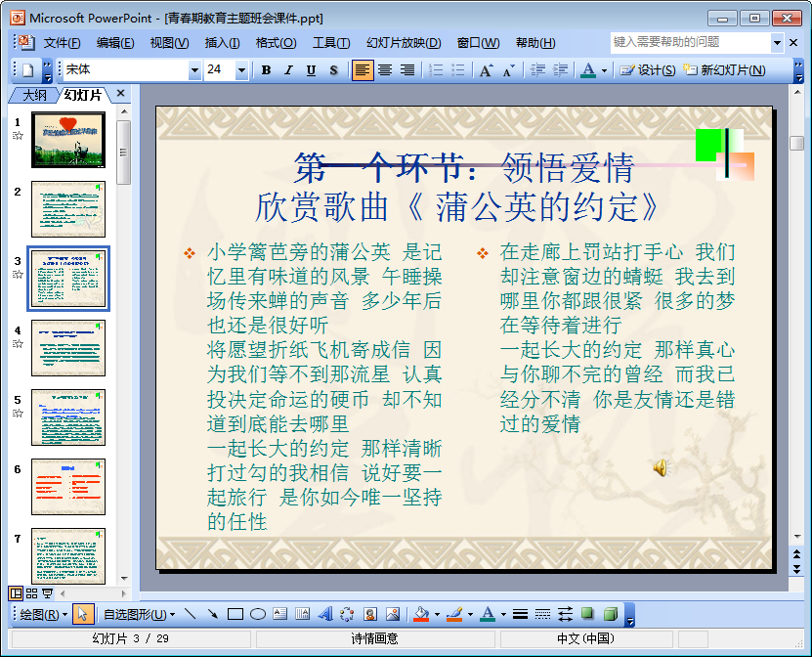Open the 绘图 (Draw) menu button
812x657 pixels.
44,615
